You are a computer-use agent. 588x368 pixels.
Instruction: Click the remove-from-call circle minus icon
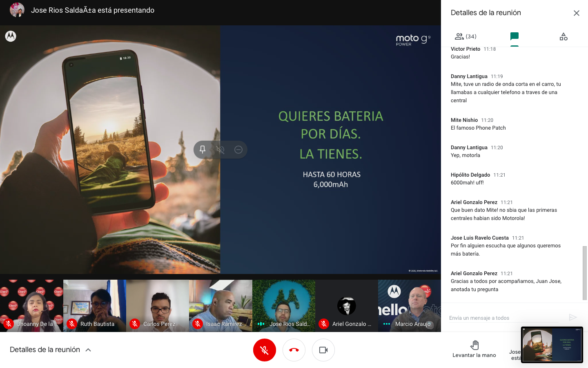[x=238, y=150]
